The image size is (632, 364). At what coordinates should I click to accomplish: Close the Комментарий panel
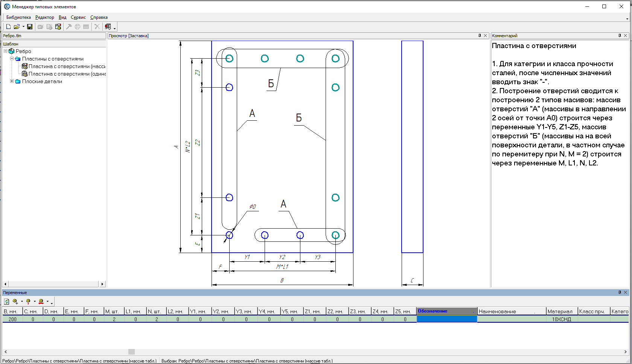626,35
